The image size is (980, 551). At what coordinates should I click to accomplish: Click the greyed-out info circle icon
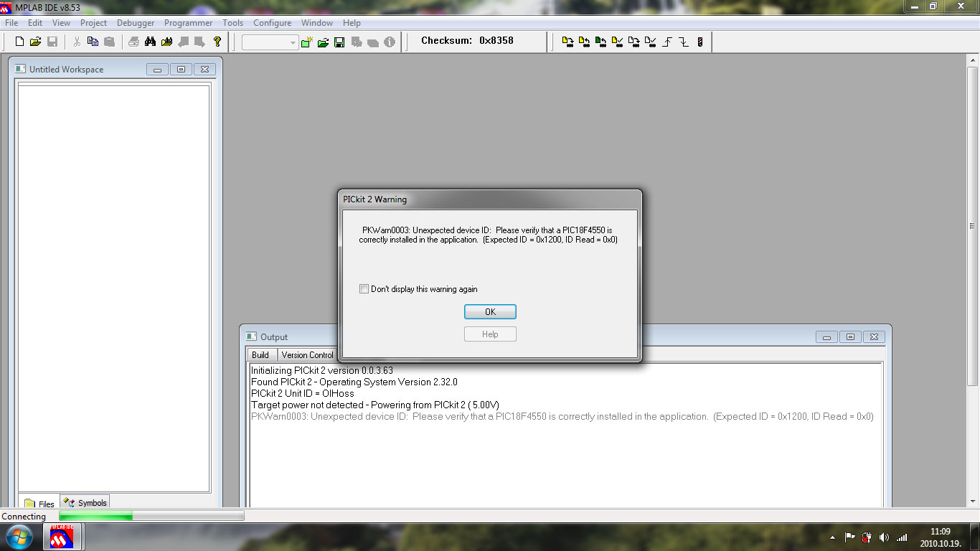[390, 42]
